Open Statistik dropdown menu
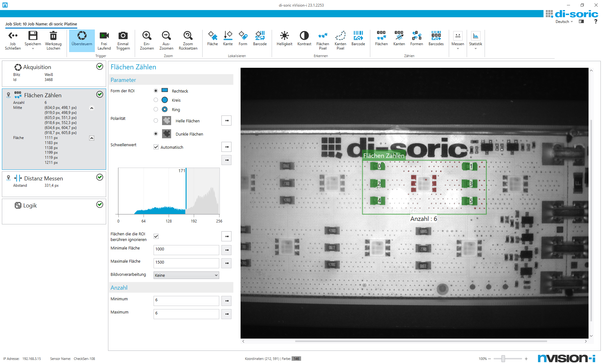Viewport: 603px width, 364px height. click(475, 40)
